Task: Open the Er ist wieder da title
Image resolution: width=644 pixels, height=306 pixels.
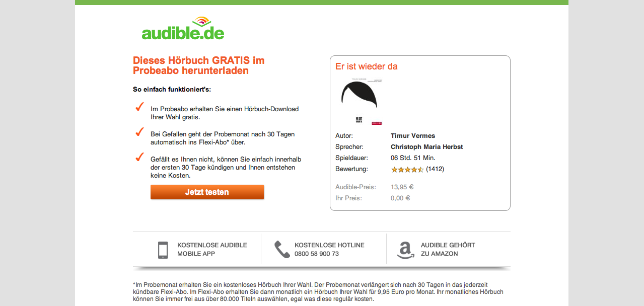Action: point(367,66)
